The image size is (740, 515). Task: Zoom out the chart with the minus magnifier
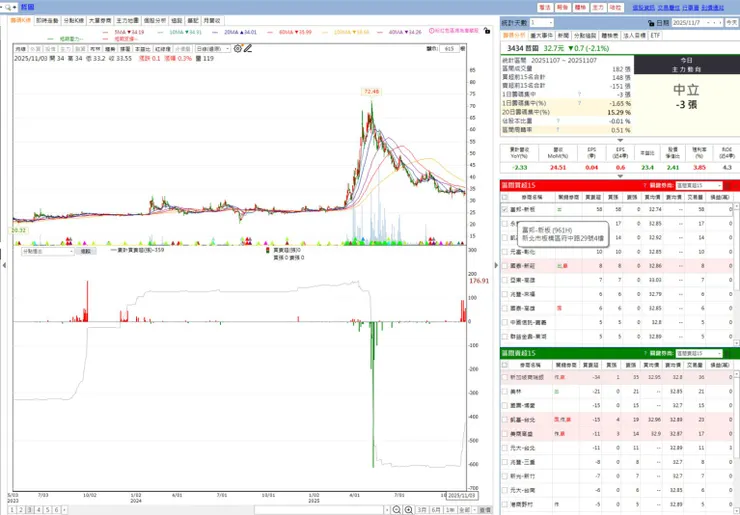397,510
